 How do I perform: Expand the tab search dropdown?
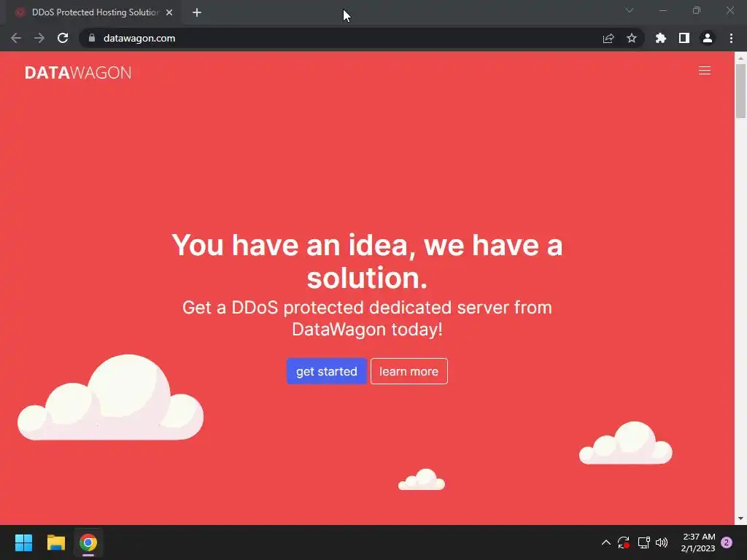pyautogui.click(x=630, y=10)
